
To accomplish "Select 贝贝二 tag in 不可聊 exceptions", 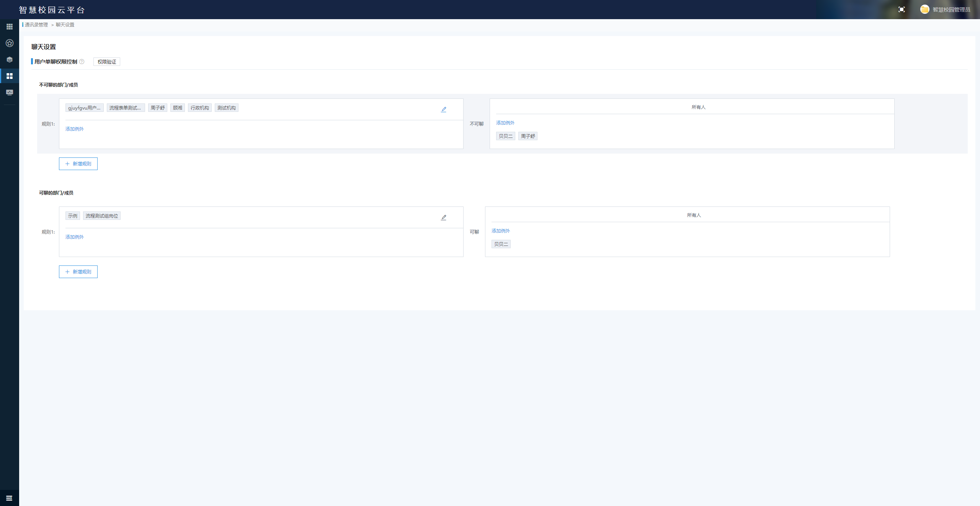I will pyautogui.click(x=505, y=136).
